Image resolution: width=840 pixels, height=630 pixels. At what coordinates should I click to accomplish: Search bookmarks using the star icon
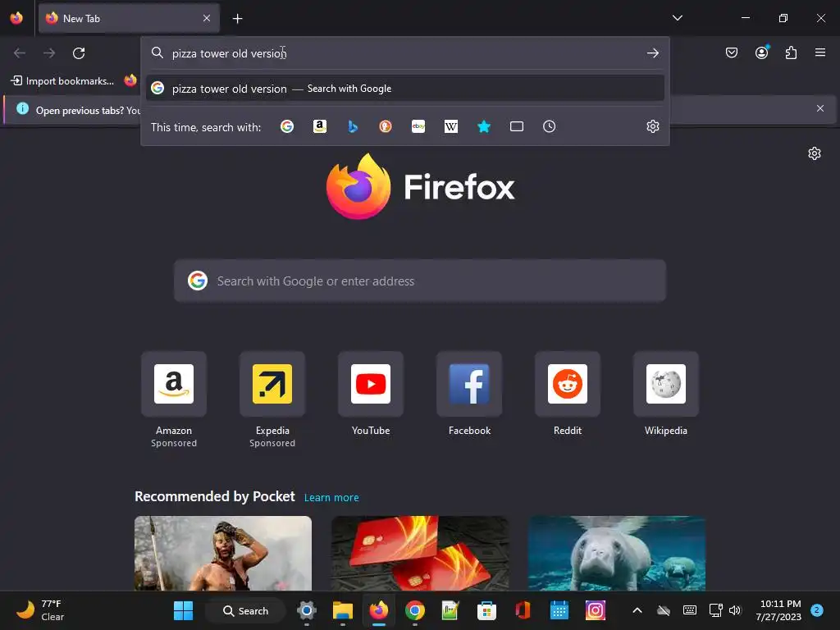click(484, 126)
